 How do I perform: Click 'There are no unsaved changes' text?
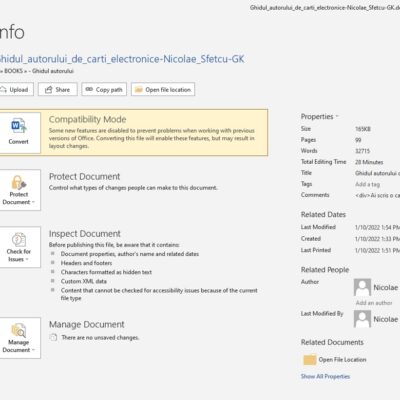click(100, 337)
